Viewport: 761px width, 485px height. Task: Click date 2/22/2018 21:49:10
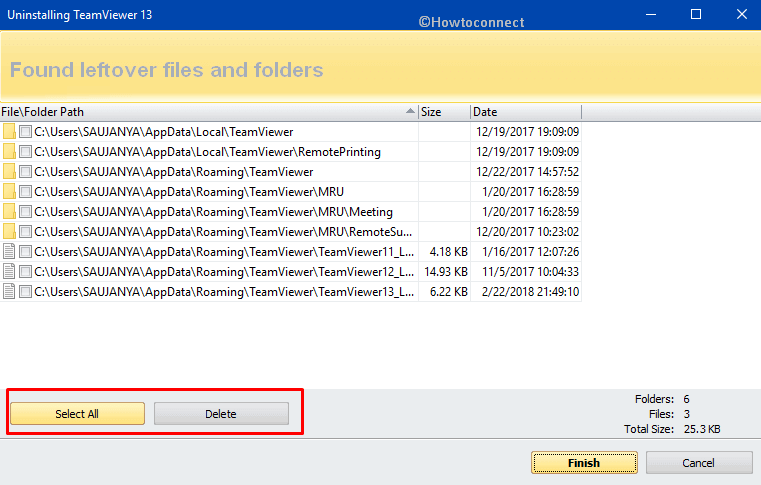530,291
